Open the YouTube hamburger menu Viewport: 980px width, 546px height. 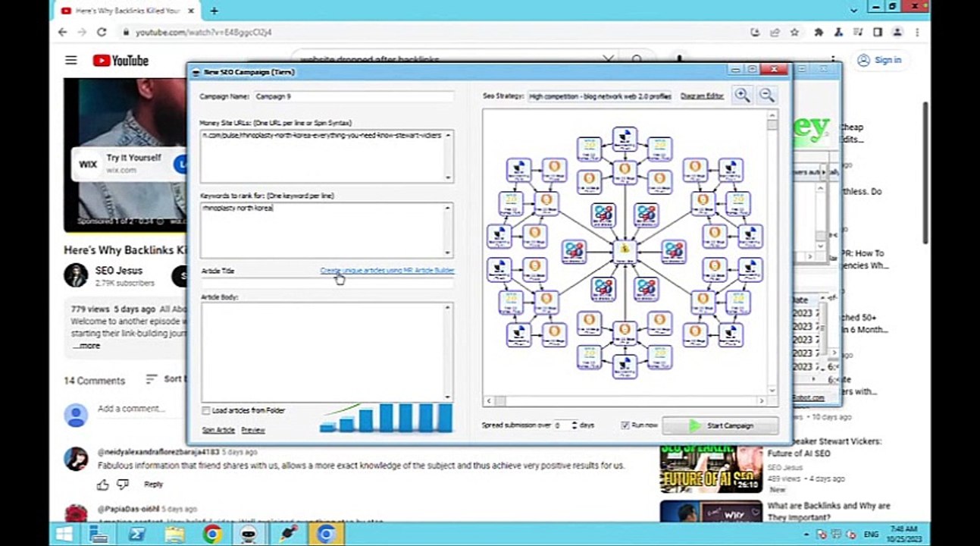(x=71, y=61)
